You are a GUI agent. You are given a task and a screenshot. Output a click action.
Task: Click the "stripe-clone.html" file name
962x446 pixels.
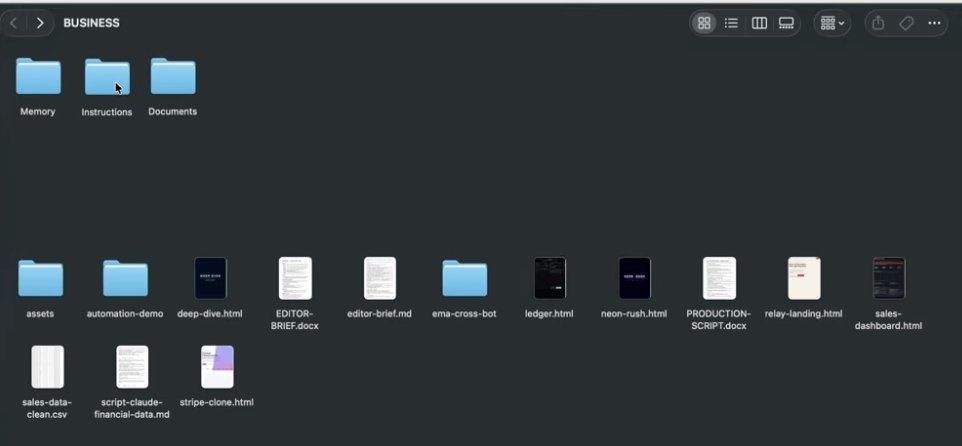pos(217,403)
